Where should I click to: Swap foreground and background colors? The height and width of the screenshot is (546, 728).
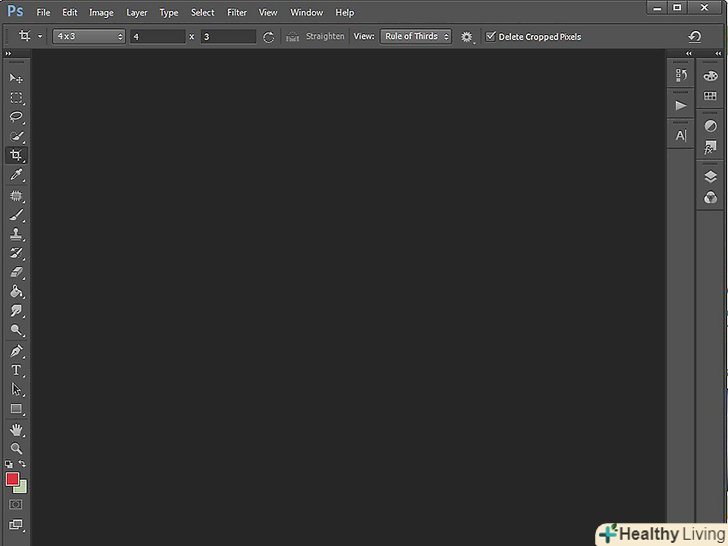[22, 463]
